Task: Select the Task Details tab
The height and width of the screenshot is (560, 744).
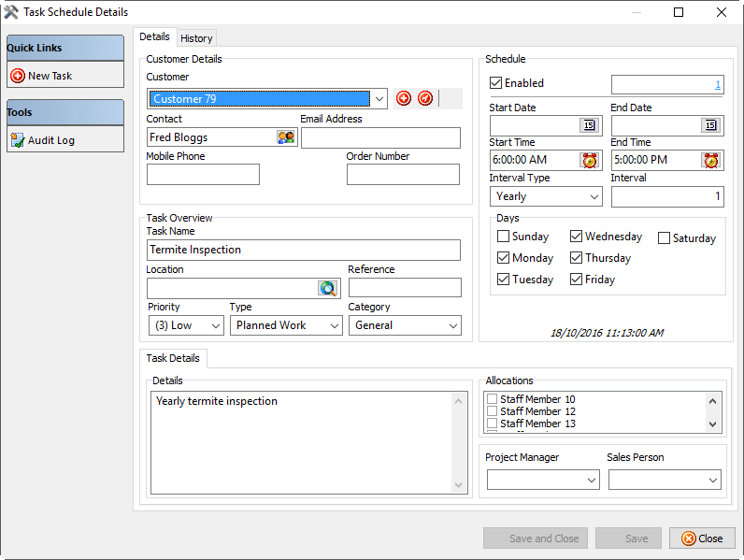Action: (x=174, y=358)
